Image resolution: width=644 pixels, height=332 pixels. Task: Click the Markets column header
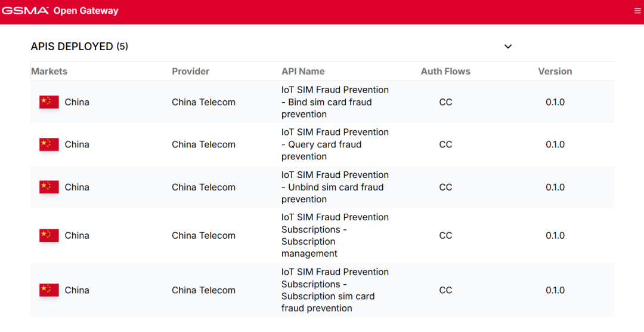tap(49, 71)
